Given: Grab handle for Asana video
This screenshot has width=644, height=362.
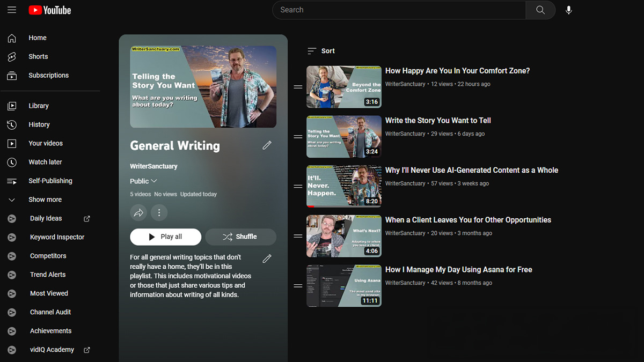Looking at the screenshot, I should 298,286.
